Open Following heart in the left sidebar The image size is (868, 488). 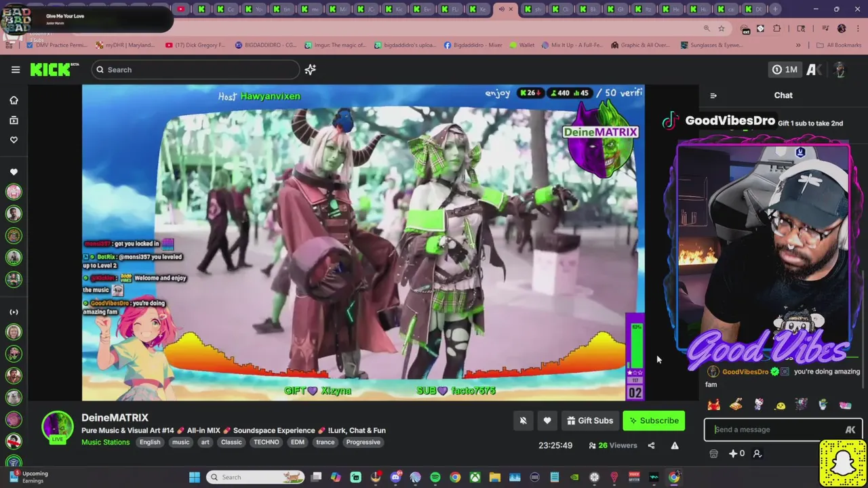coord(14,140)
